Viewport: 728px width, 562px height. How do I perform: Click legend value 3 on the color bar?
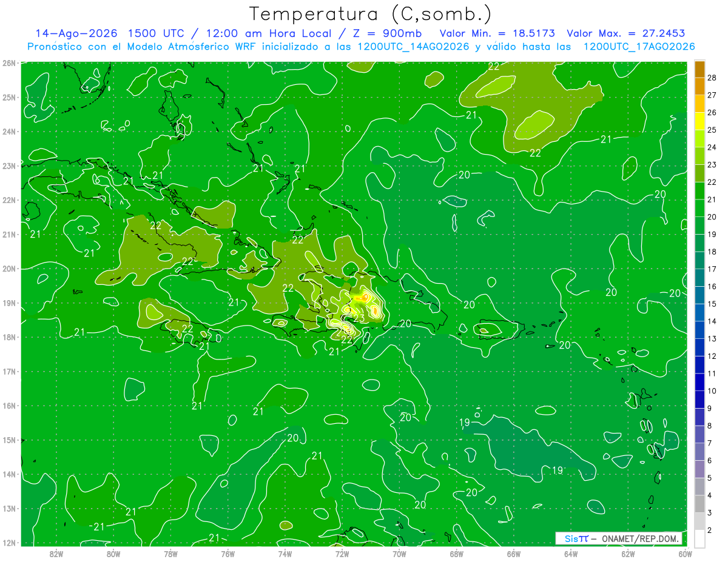[710, 513]
